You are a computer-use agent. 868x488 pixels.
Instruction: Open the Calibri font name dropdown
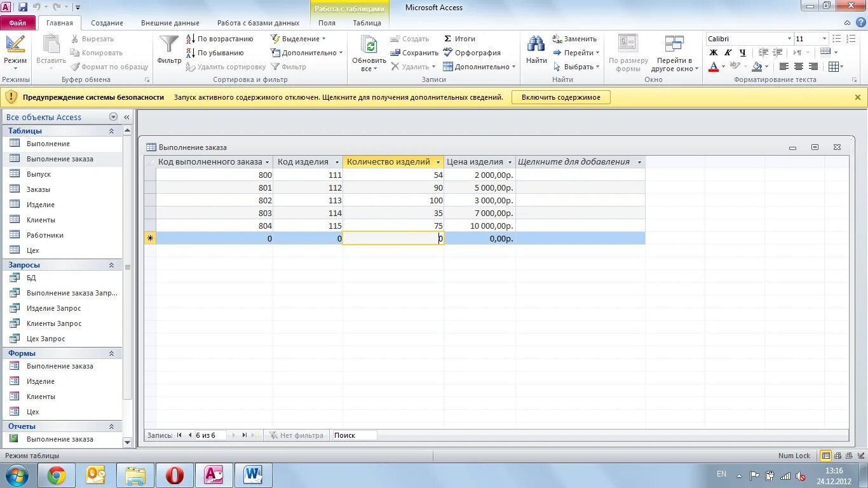pos(789,39)
